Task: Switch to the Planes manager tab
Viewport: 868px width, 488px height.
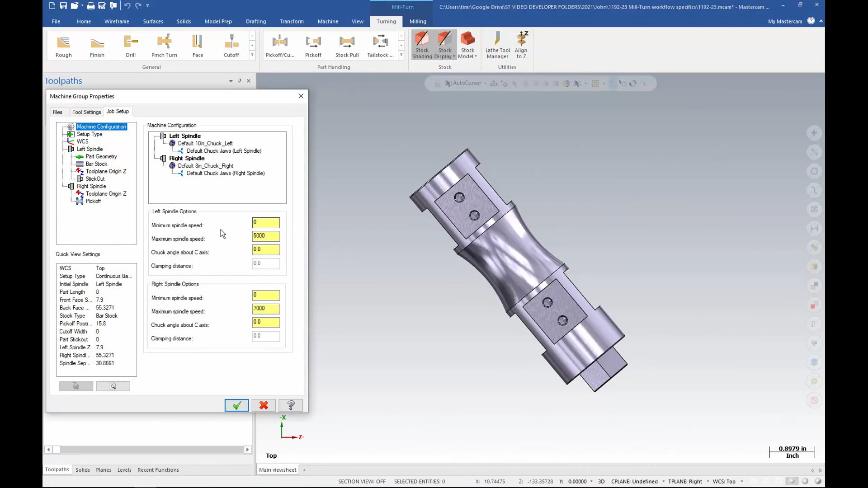Action: [x=104, y=470]
